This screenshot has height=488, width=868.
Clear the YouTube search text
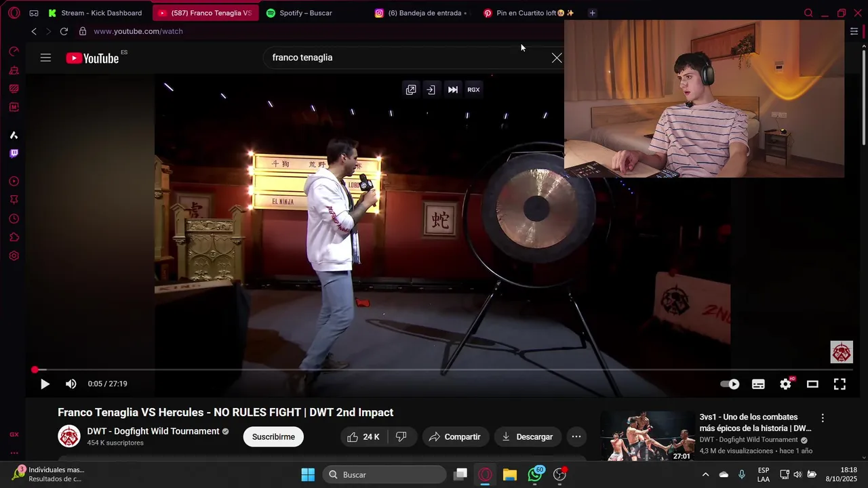(x=557, y=58)
